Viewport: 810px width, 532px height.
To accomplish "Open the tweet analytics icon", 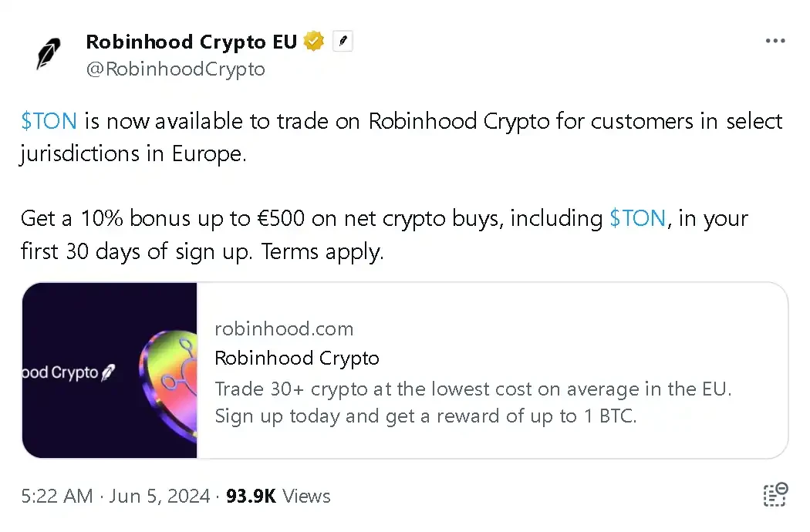I will point(775,496).
